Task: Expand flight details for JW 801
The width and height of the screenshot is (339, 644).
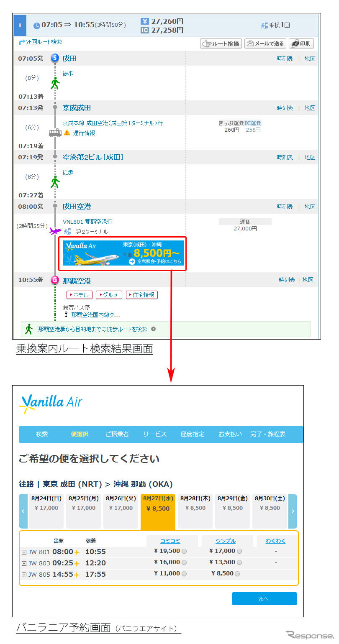Action: [x=24, y=552]
